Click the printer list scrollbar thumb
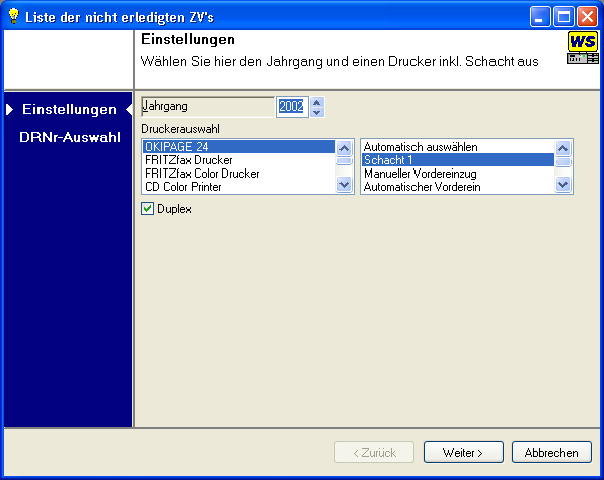The height and width of the screenshot is (480, 604). [x=344, y=161]
